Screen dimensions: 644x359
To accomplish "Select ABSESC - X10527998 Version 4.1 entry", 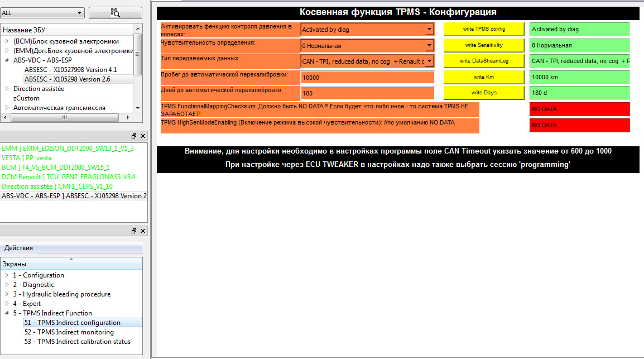I will point(70,70).
